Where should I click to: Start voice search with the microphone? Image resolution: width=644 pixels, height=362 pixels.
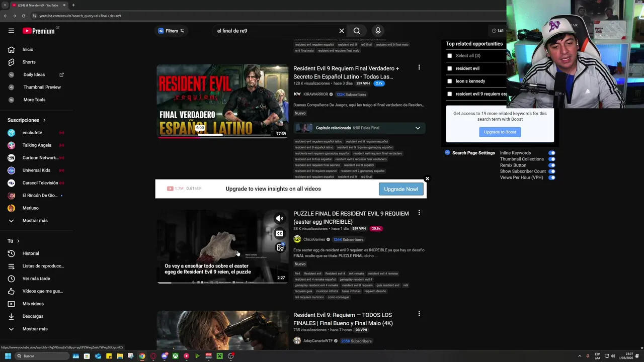tap(378, 31)
